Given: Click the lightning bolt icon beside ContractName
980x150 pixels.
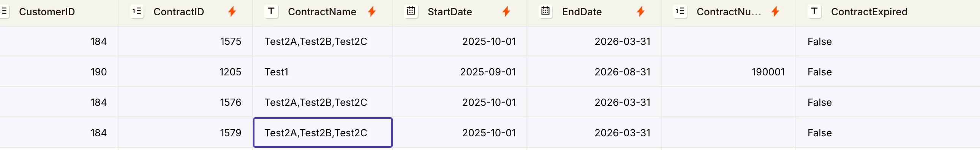Looking at the screenshot, I should coord(372,12).
